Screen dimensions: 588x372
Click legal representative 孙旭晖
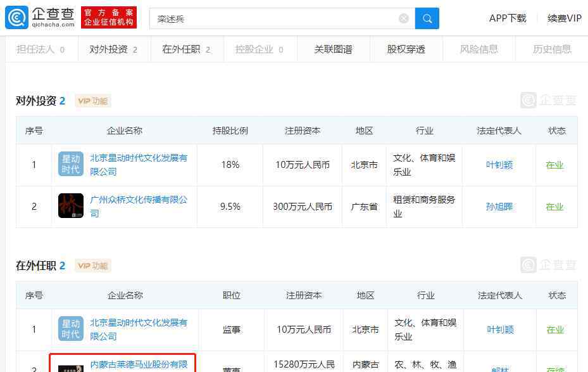(x=499, y=207)
